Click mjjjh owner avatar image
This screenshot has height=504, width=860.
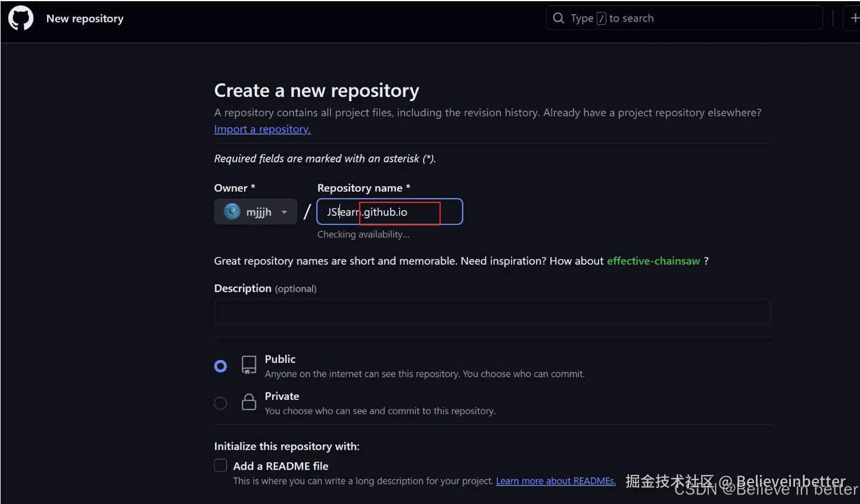[x=232, y=211]
